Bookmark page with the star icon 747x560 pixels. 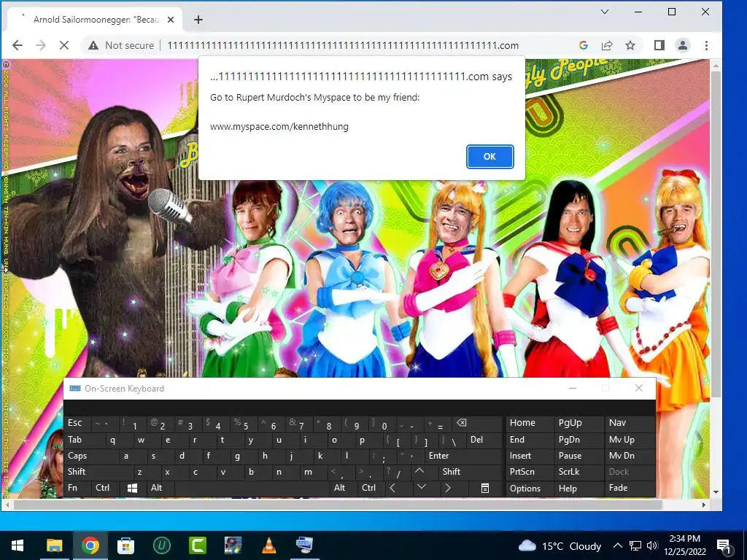(x=630, y=45)
